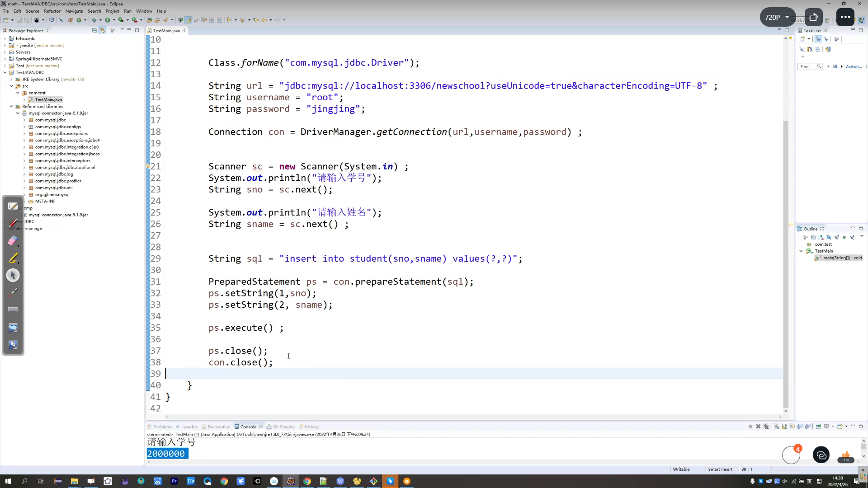Toggle Link with Editor in Package Explorer
The height and width of the screenshot is (488, 868).
103,30
